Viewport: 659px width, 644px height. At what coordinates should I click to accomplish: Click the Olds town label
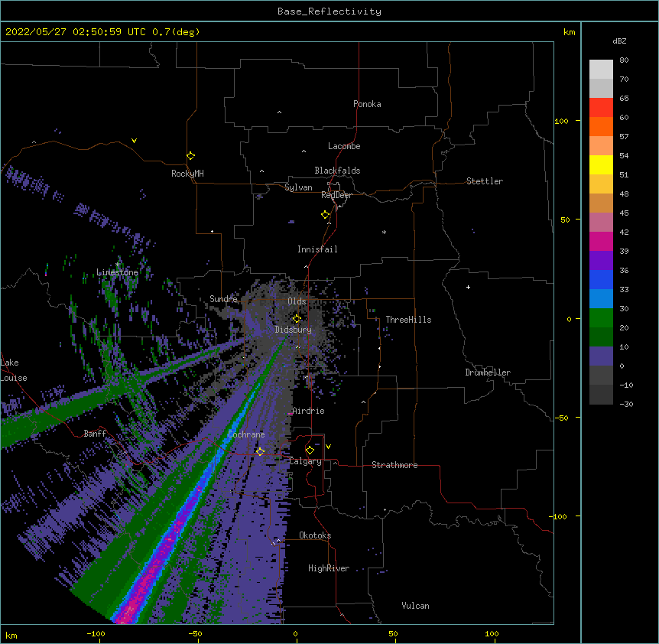point(297,301)
